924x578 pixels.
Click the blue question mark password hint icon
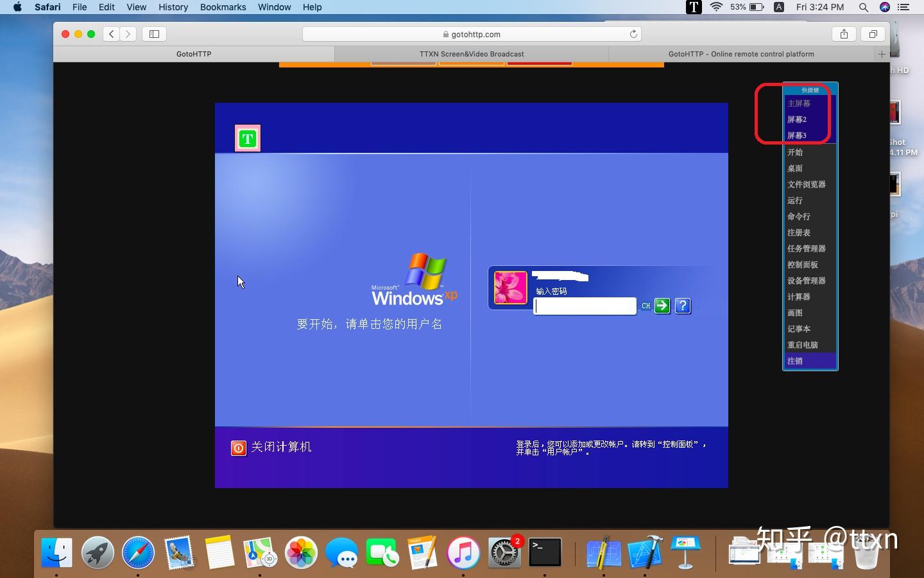[682, 306]
